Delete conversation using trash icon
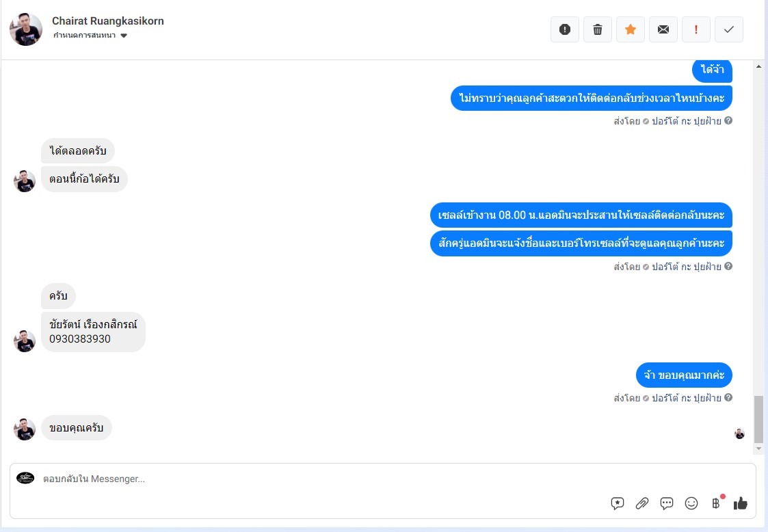The image size is (768, 532). tap(598, 29)
